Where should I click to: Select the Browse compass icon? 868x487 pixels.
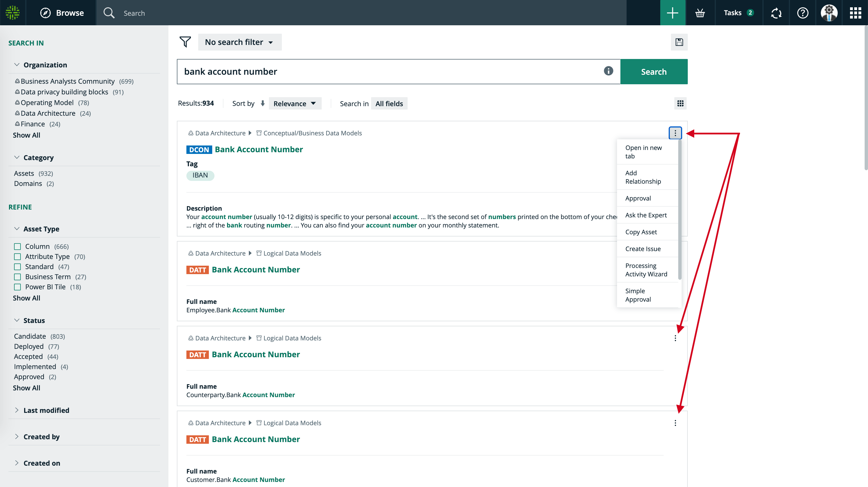click(x=46, y=13)
